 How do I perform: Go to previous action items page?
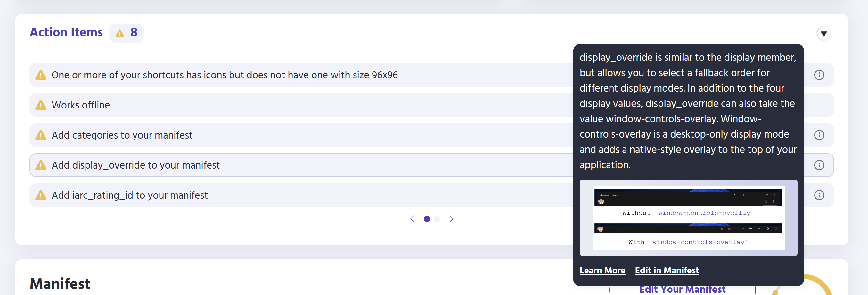click(x=412, y=219)
